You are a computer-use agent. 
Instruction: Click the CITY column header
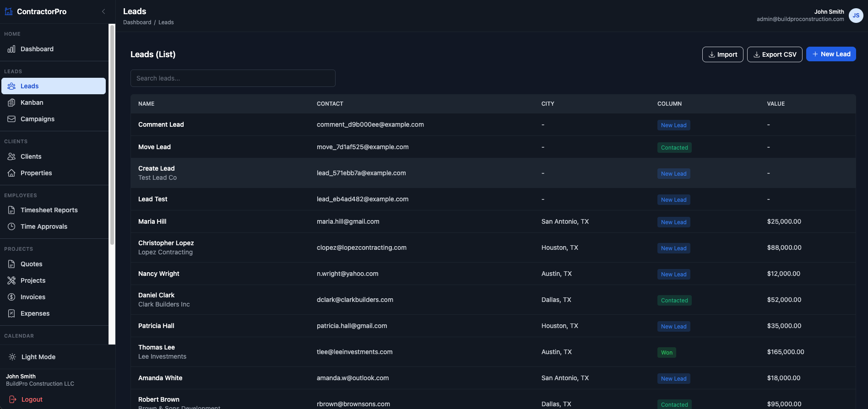click(x=548, y=104)
